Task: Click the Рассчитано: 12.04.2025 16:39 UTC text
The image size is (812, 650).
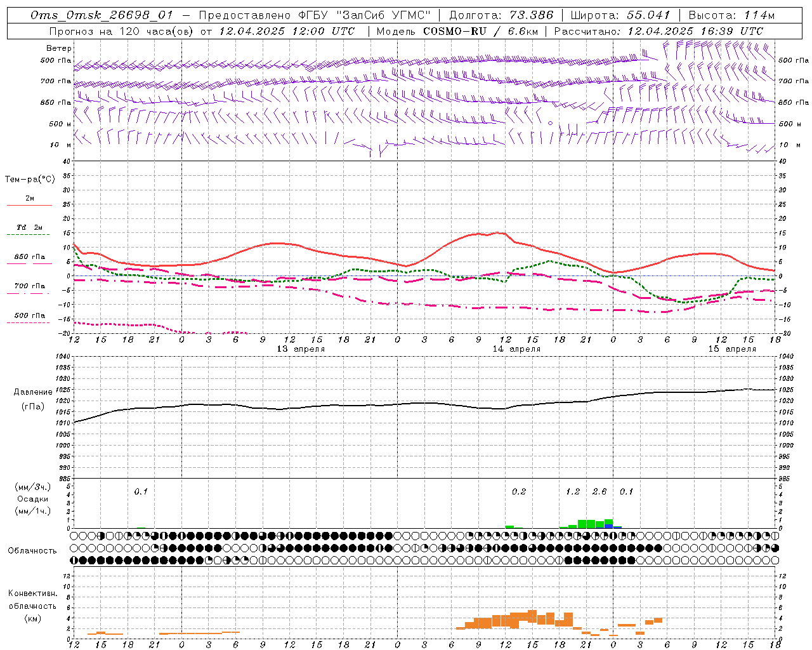Action: click(x=658, y=30)
